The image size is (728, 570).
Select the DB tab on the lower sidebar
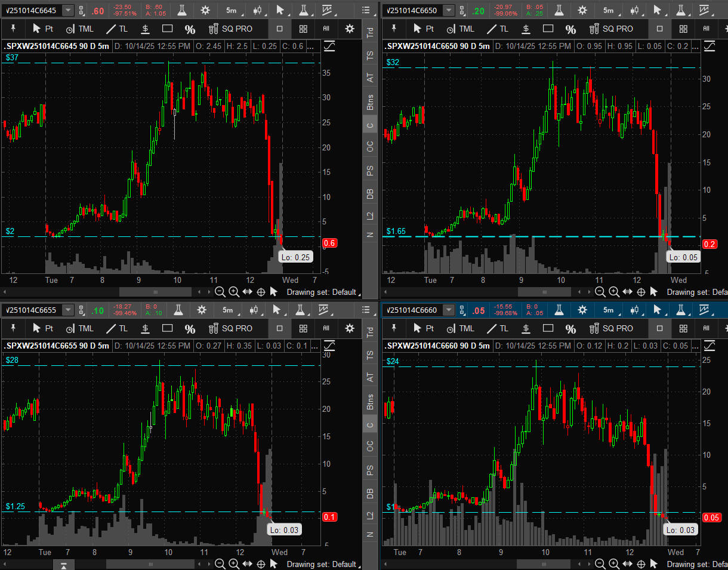370,493
